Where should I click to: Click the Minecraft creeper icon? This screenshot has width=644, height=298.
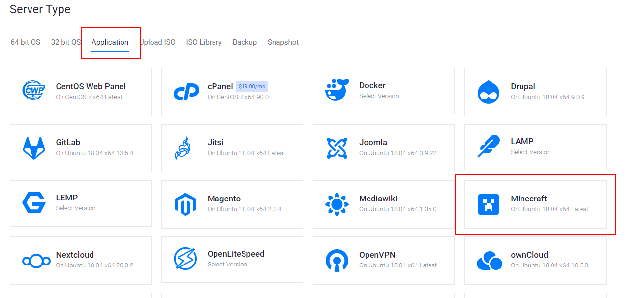[x=489, y=204]
